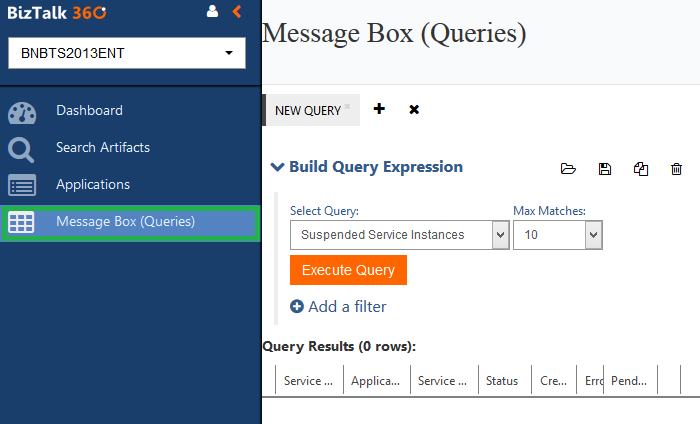Click the user profile icon
This screenshot has width=700, height=424.
[x=212, y=12]
